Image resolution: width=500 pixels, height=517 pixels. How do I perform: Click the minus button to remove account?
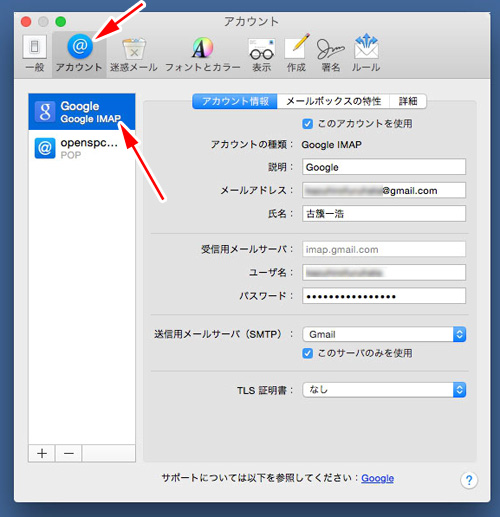pyautogui.click(x=69, y=453)
